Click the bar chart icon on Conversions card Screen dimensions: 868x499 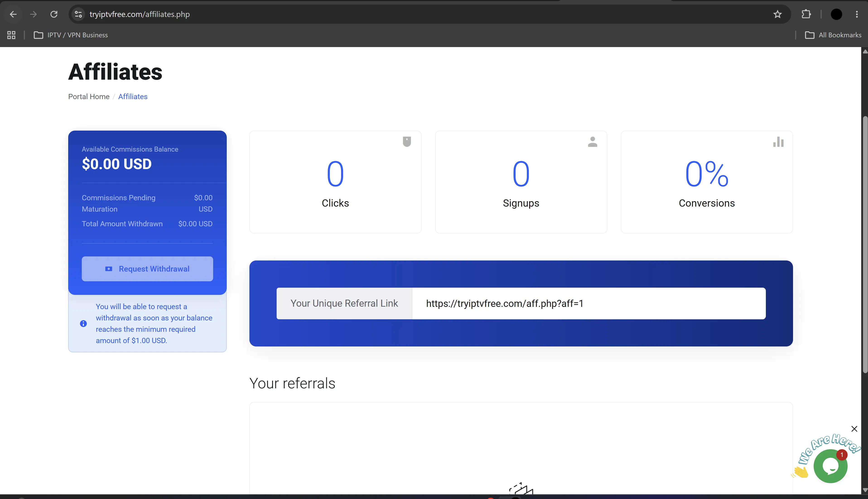pyautogui.click(x=779, y=141)
